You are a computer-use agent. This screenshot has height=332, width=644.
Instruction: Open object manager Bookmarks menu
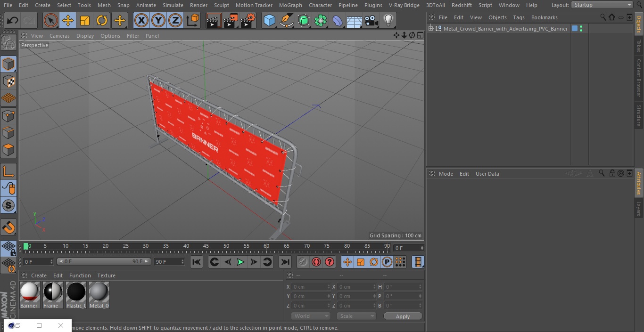[x=544, y=17]
